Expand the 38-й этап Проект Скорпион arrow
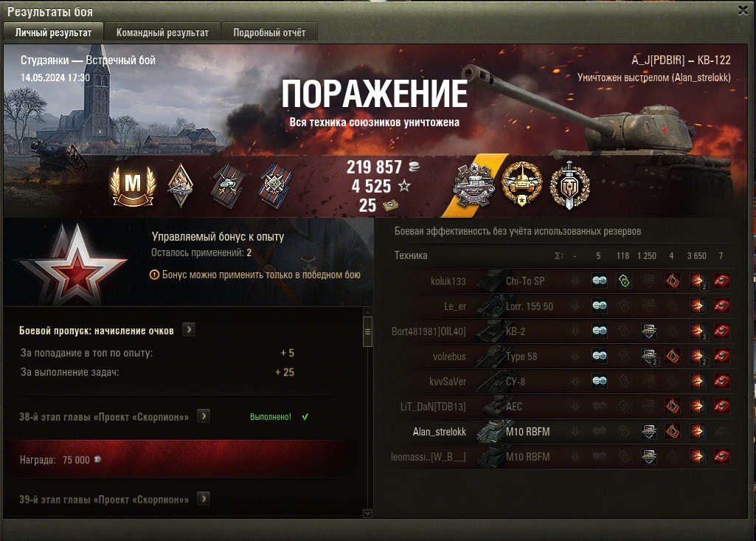The width and height of the screenshot is (756, 541). pos(204,416)
